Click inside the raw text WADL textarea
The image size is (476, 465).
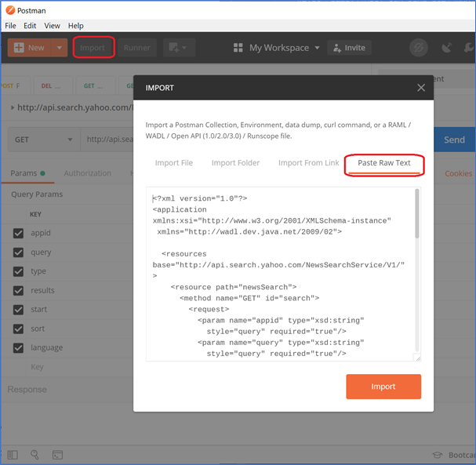coord(283,274)
